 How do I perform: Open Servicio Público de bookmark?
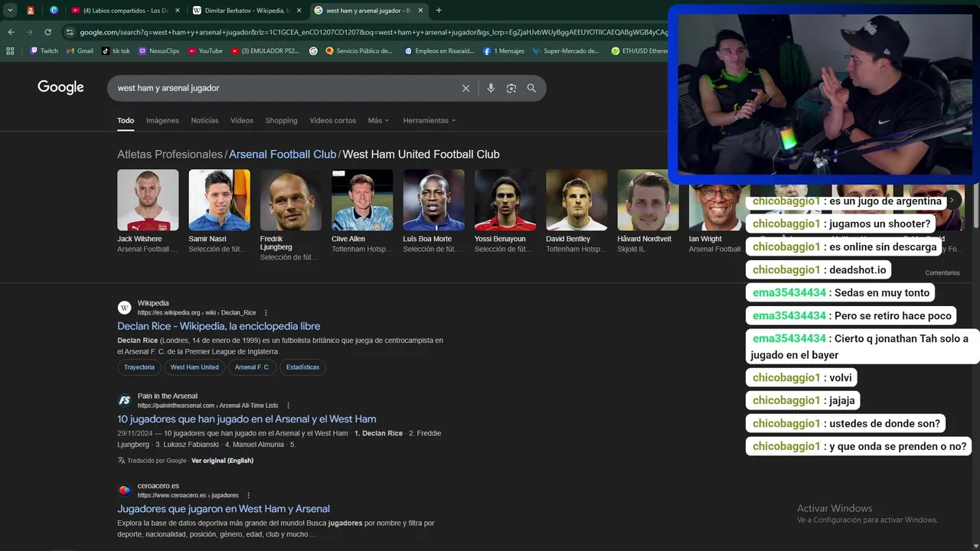[x=359, y=51]
